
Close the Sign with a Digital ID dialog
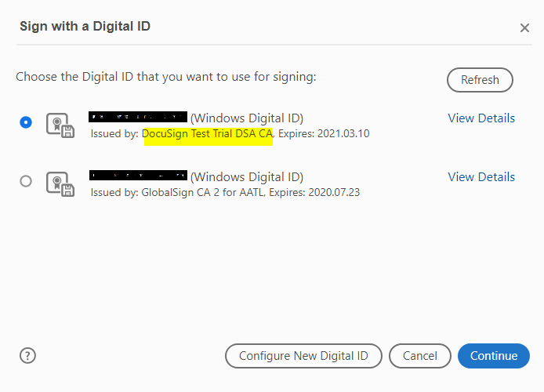pos(524,28)
